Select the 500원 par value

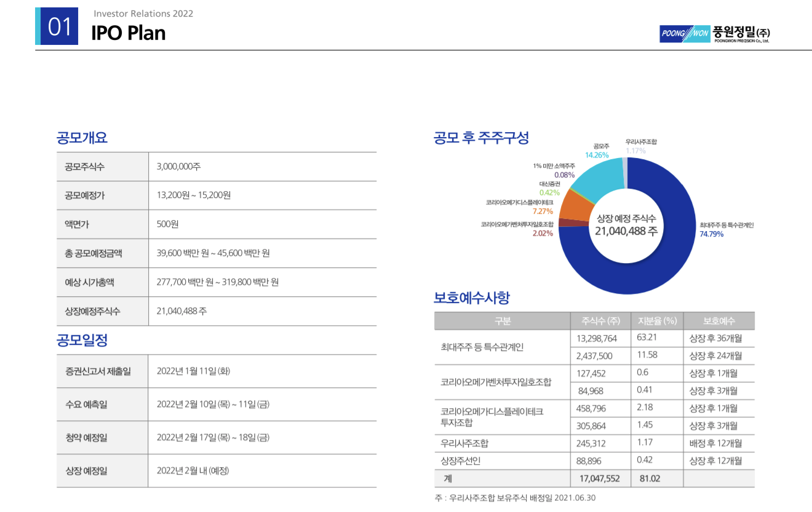point(167,224)
